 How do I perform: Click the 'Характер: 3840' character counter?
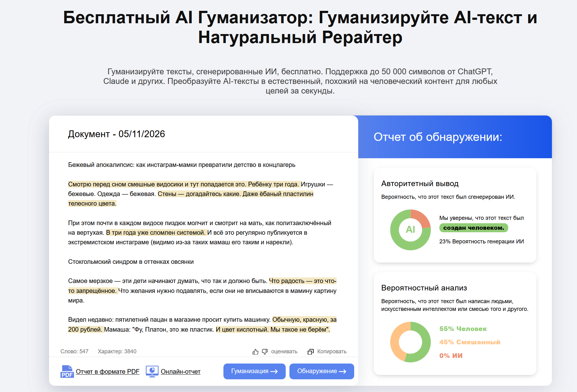(x=117, y=351)
